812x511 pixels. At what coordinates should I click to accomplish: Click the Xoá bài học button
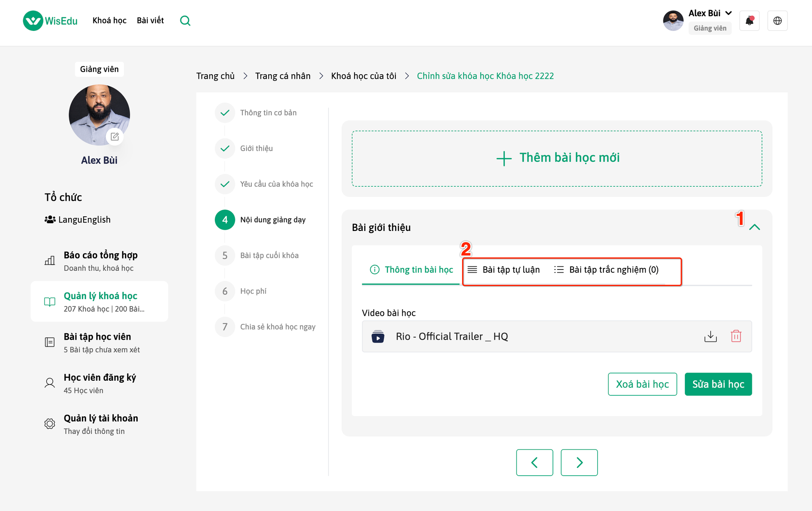tap(642, 384)
